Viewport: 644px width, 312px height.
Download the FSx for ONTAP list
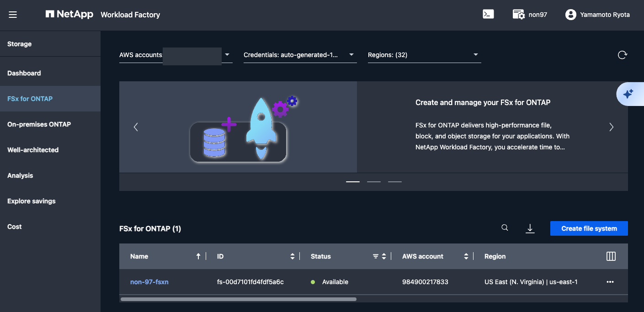(x=530, y=228)
